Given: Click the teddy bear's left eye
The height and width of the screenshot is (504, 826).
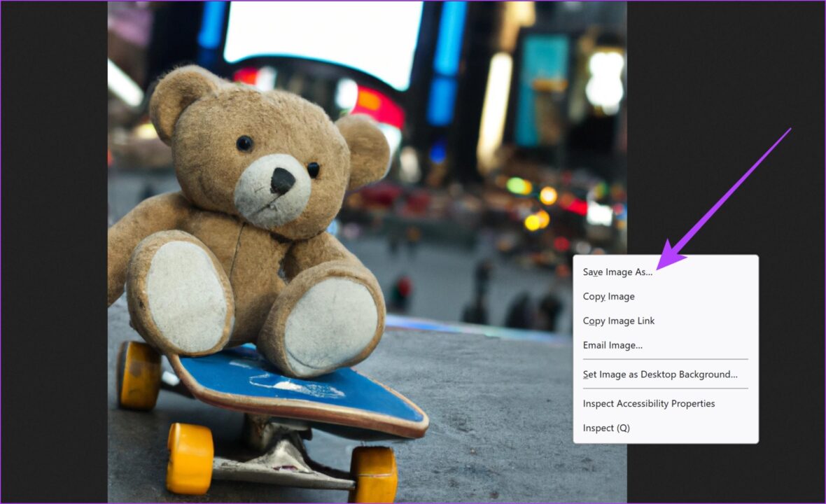Looking at the screenshot, I should point(244,143).
